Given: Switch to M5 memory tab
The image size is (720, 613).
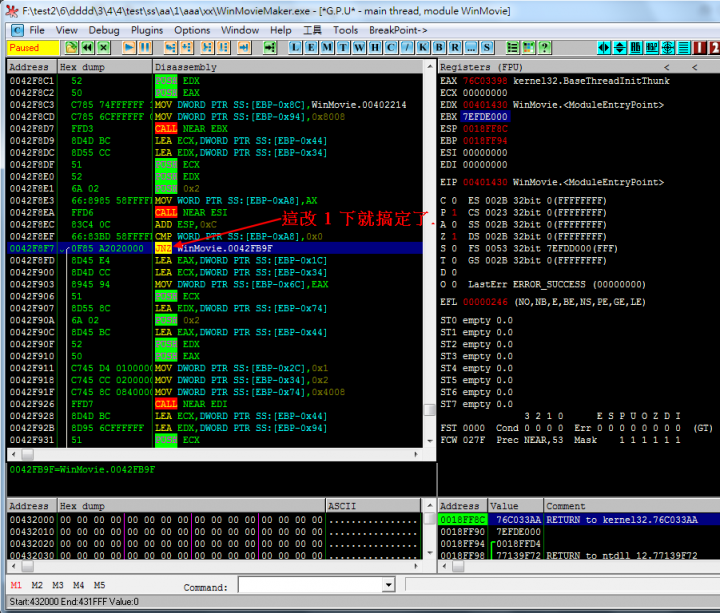Looking at the screenshot, I should 99,585.
